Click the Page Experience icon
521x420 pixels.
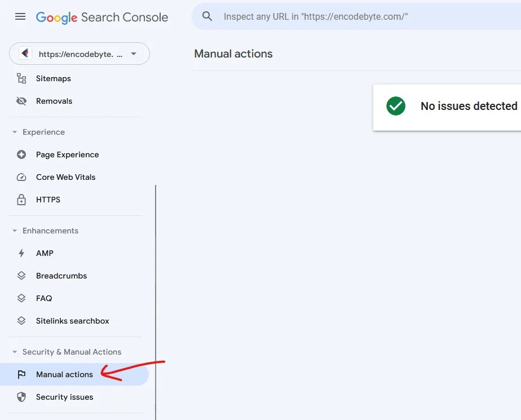click(21, 154)
